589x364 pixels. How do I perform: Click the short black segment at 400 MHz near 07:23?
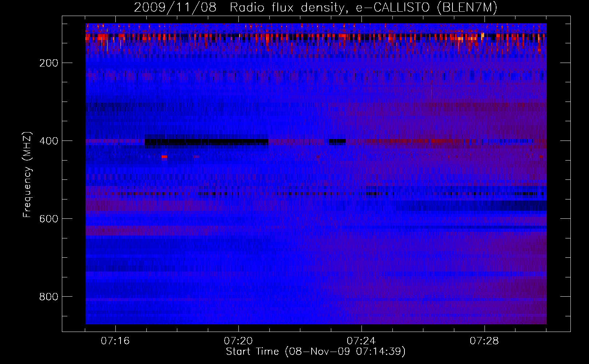337,142
